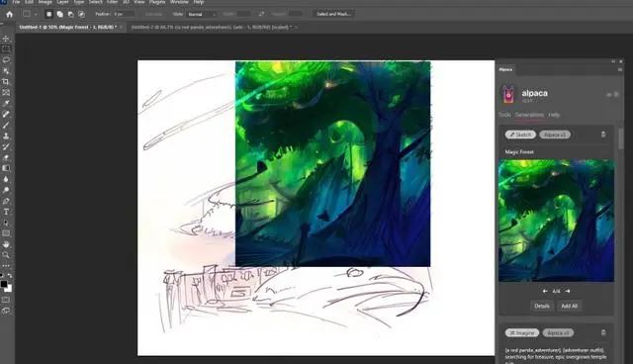Set the foreground color swatch
Viewport: 633px width, 364px height.
point(4,284)
